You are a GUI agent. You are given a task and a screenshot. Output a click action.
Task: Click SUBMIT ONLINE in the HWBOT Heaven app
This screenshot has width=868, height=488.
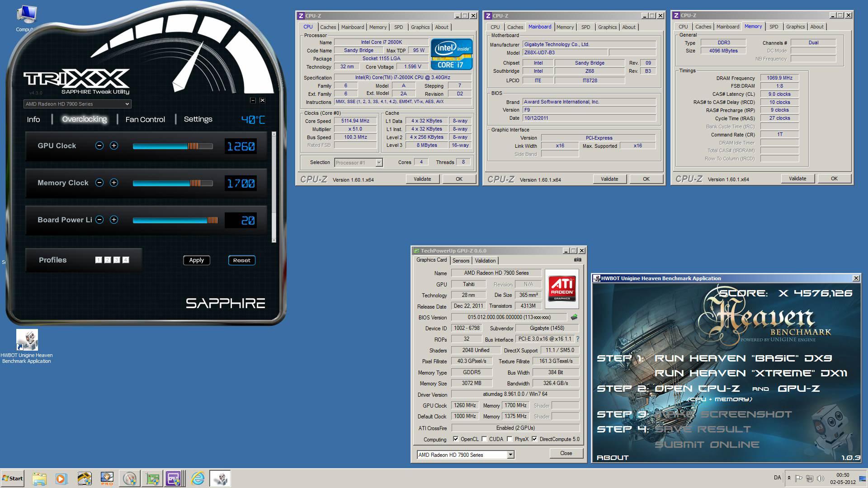(x=707, y=445)
